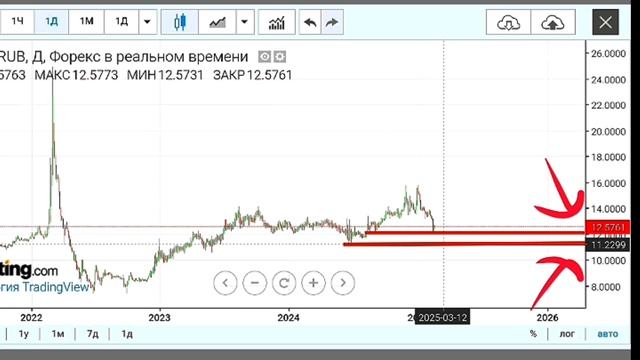Click the red 12.5761 price label
Image resolution: width=640 pixels, height=360 pixels.
(608, 227)
